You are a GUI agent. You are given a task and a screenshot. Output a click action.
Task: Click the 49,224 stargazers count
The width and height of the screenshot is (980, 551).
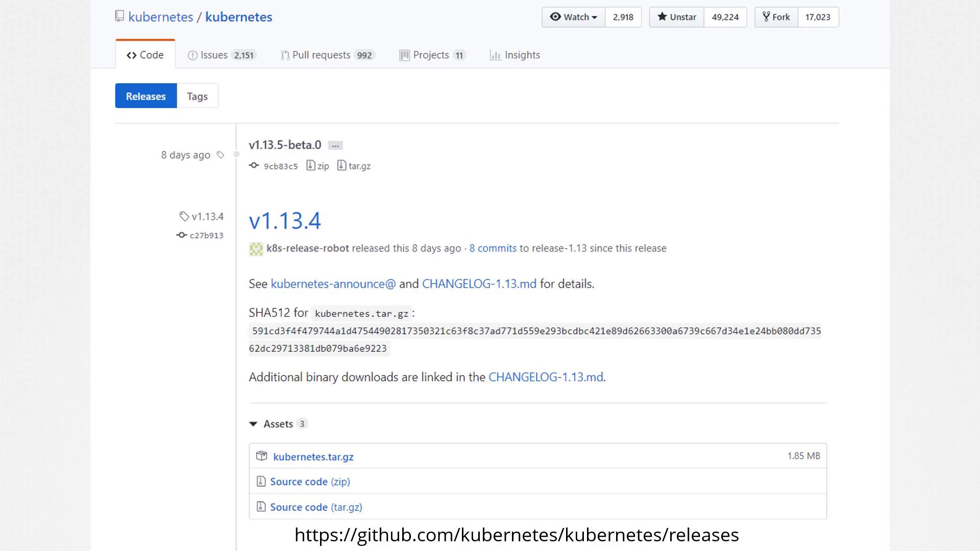click(x=725, y=17)
